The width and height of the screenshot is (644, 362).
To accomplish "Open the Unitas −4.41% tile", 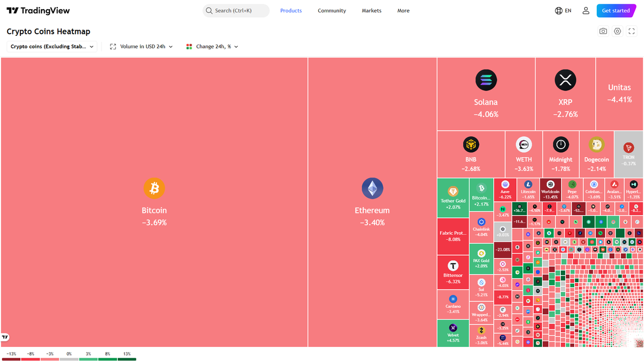I will pos(619,94).
